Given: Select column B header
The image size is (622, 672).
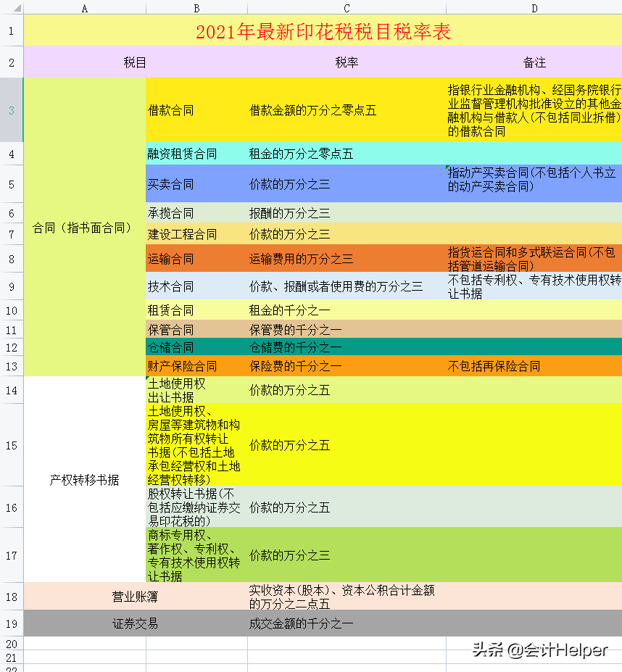Looking at the screenshot, I should (x=196, y=9).
